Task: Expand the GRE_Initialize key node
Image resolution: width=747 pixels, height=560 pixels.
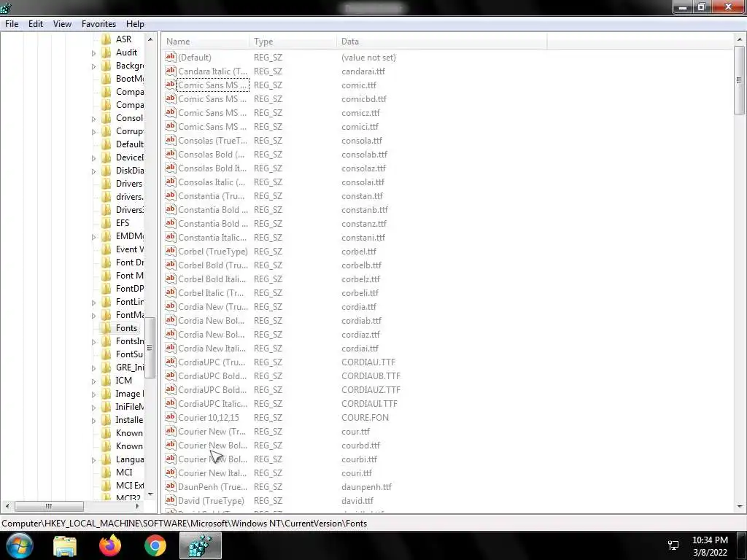Action: (x=94, y=368)
